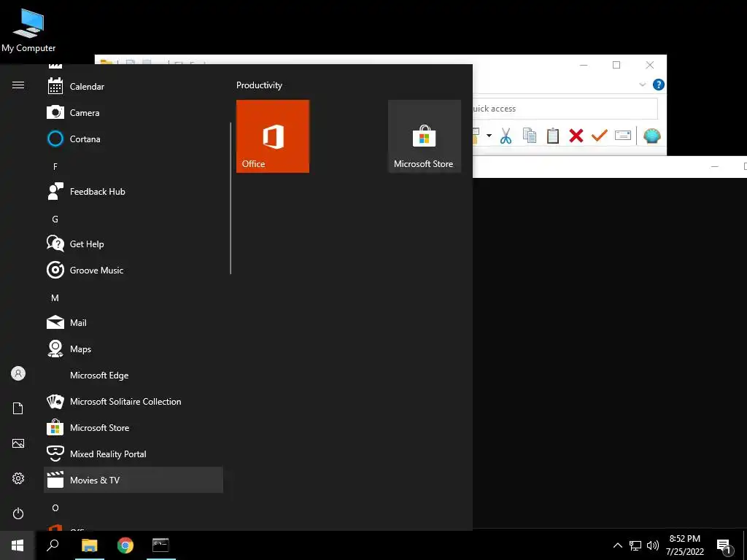Screen dimensions: 747x560
Task: Open Settings gear in Start sidebar
Action: (18, 478)
